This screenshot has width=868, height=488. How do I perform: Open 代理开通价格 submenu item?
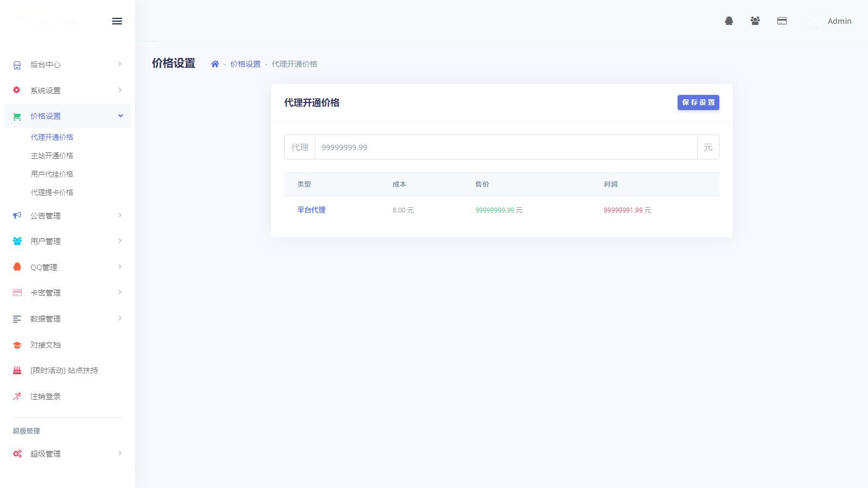point(52,137)
